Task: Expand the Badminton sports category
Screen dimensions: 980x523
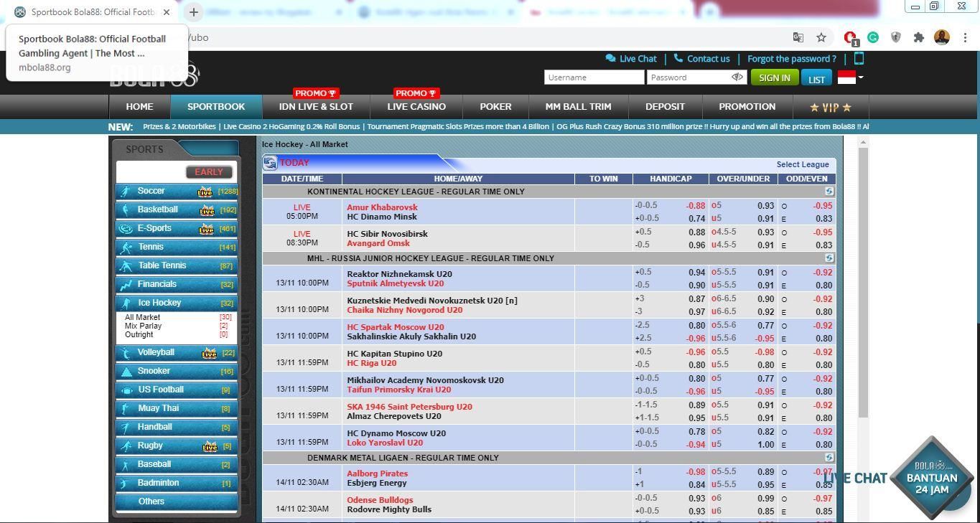Action: point(177,483)
